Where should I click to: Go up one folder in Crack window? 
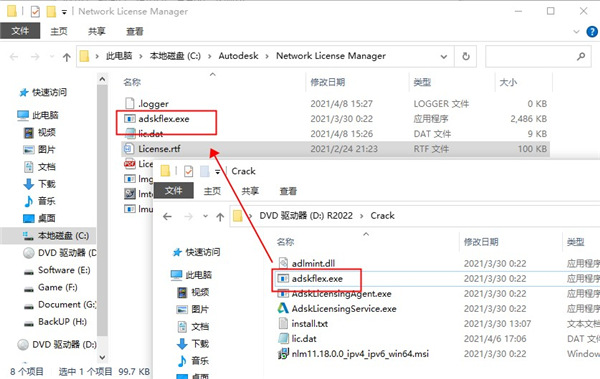[220, 217]
